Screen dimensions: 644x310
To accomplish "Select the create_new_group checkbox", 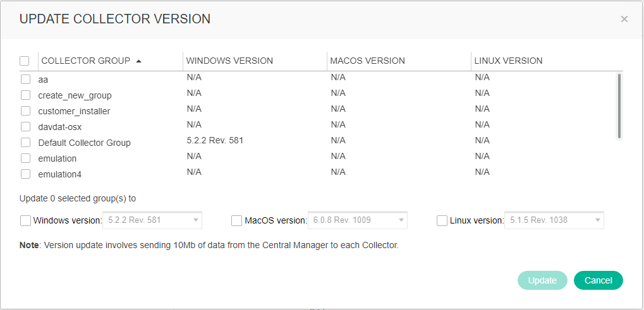I will (x=26, y=95).
